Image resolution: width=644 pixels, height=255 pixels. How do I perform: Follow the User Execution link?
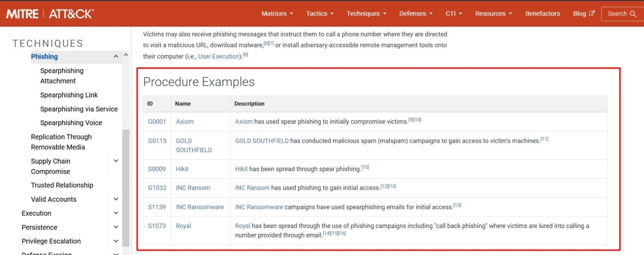219,56
